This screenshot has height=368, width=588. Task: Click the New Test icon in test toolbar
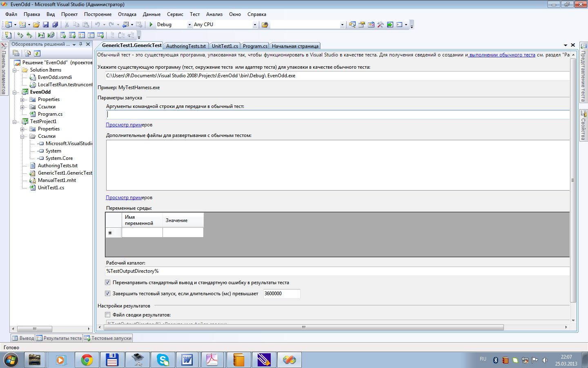[x=8, y=35]
